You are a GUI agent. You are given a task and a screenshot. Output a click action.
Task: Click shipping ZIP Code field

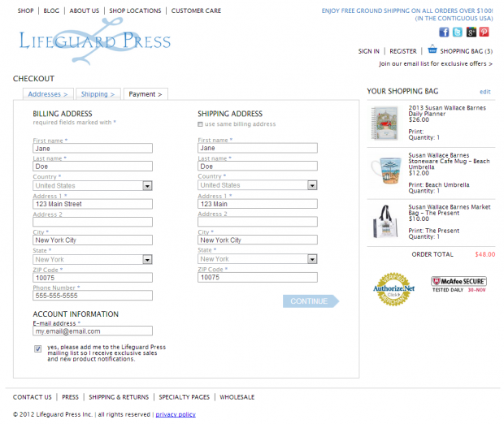point(258,277)
